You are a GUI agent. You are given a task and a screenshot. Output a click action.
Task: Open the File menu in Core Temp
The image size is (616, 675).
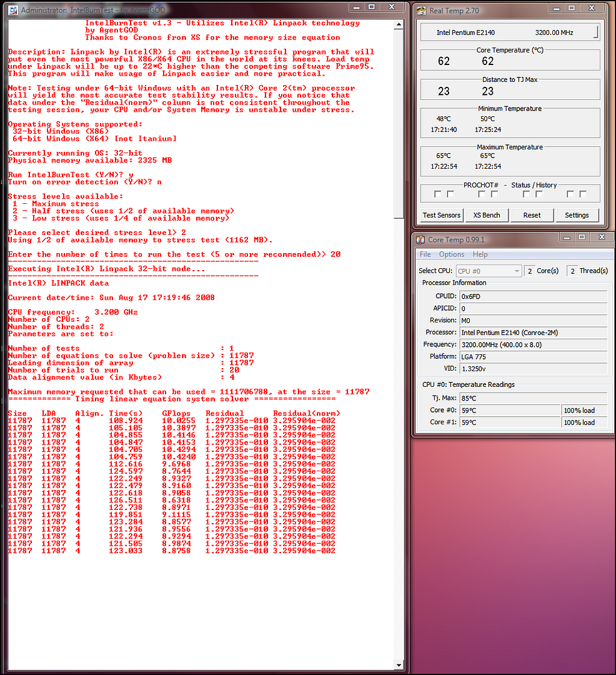425,254
